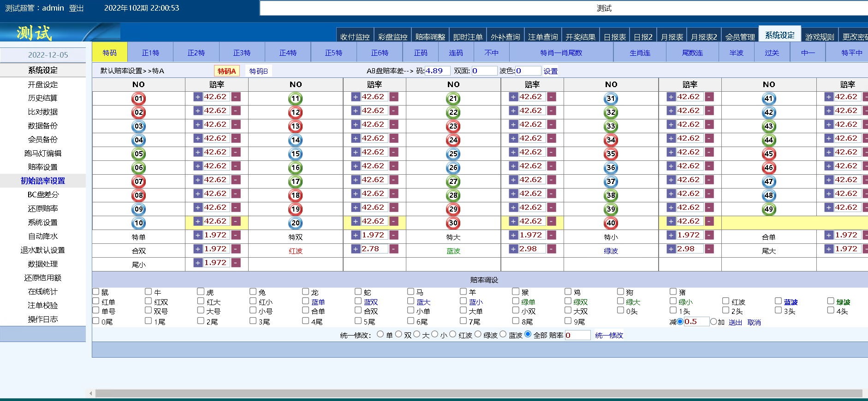
Task: Click minus icon for 蓝波 odds 2.98
Action: click(x=552, y=249)
